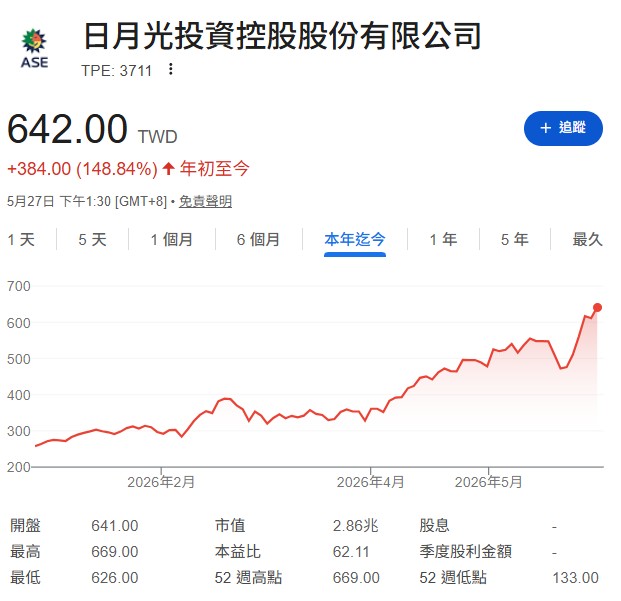621x601 pixels.
Task: Open the 免責聲明 disclaimer link
Action: (x=205, y=202)
